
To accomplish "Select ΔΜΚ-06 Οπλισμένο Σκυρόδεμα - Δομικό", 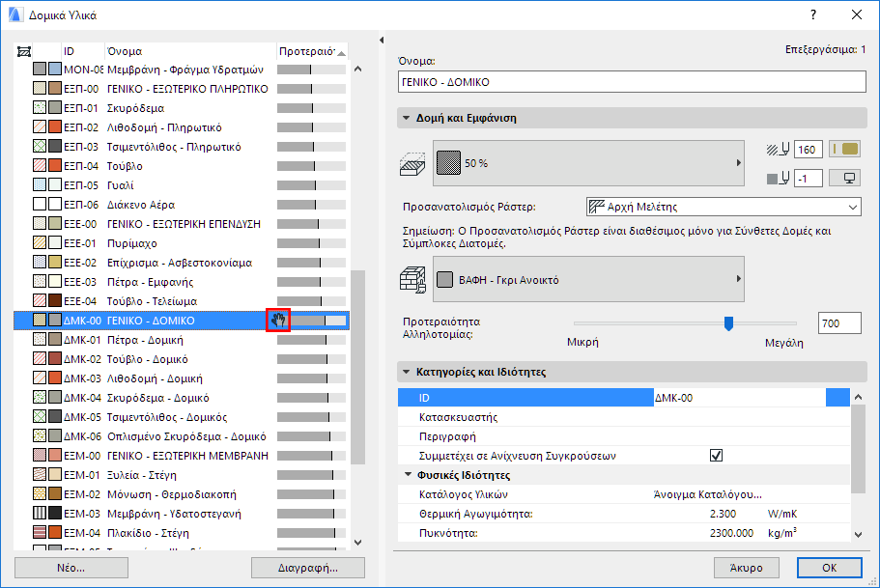I will tap(182, 436).
